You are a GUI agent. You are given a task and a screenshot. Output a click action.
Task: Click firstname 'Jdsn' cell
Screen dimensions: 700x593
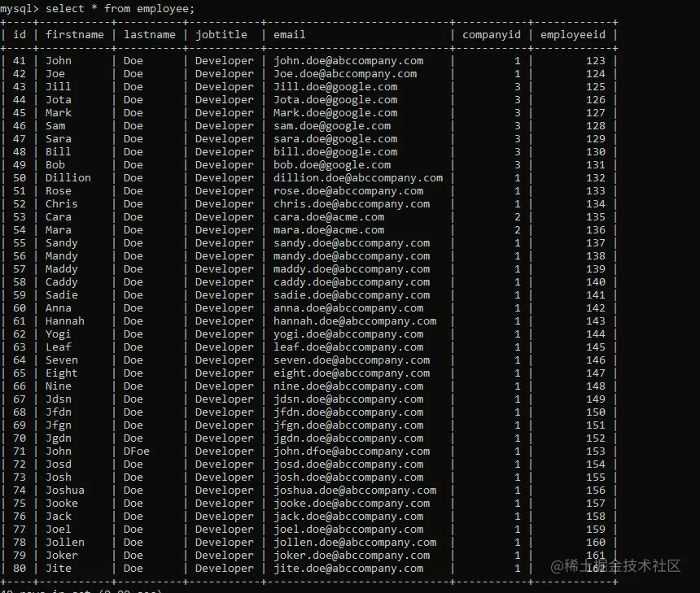click(58, 399)
